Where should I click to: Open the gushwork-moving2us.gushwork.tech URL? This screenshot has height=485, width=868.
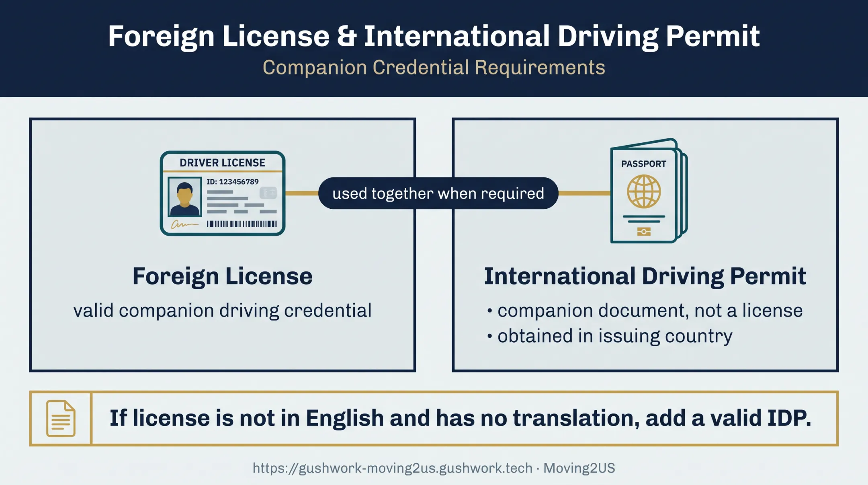click(x=392, y=468)
